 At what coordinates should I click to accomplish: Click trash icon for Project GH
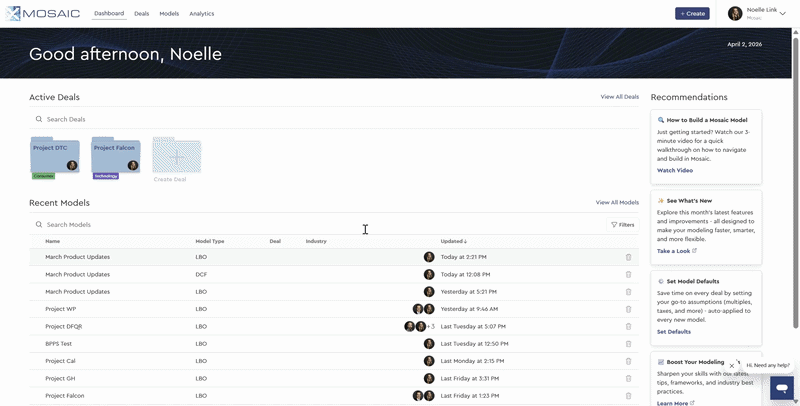[629, 378]
